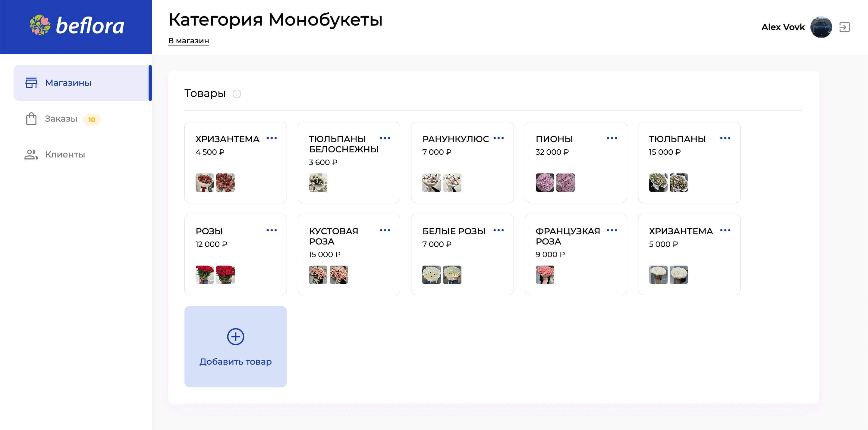868x430 pixels.
Task: Open second photo of Тюльпаны 15 000 ₽
Action: (679, 182)
